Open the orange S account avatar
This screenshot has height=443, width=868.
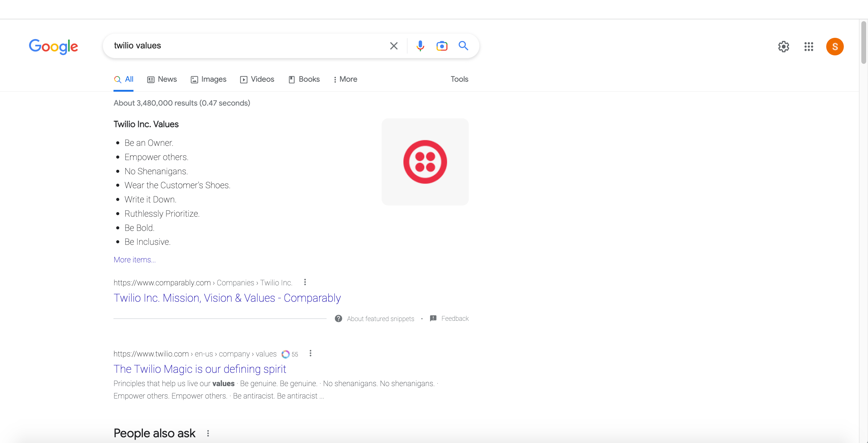point(834,47)
